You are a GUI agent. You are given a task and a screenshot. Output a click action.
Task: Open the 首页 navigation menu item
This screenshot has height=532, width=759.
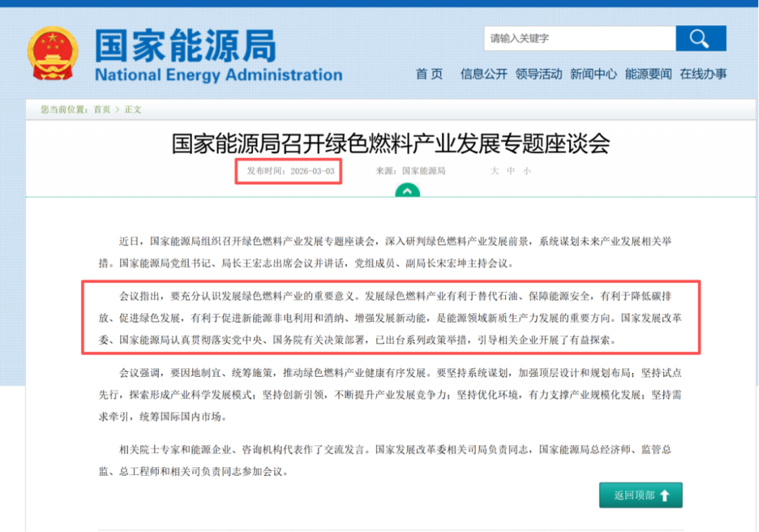click(x=429, y=74)
